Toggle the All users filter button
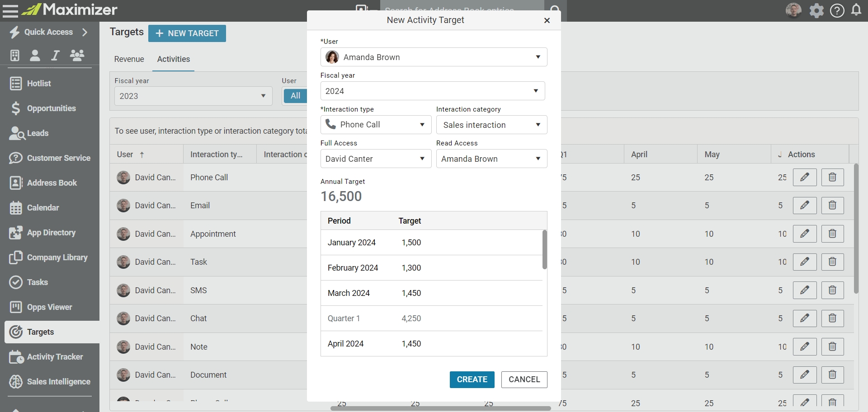Image resolution: width=868 pixels, height=412 pixels. 295,96
